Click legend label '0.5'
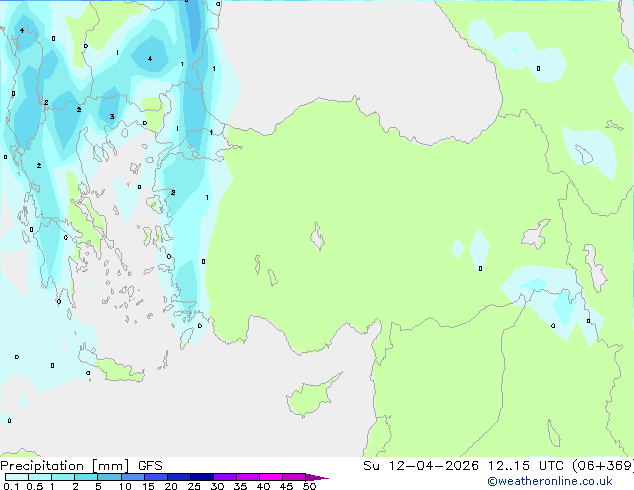Screen dimensions: 634x490 (x=35, y=486)
